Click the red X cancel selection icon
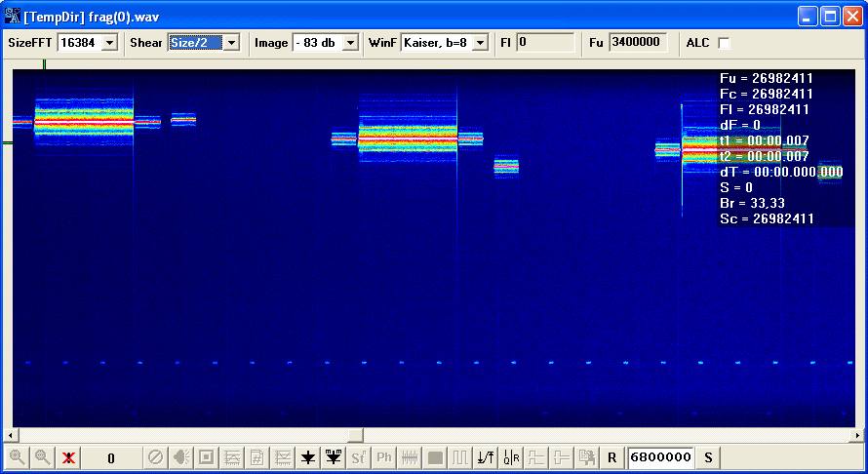Viewport: 868px width, 474px height. [x=68, y=457]
